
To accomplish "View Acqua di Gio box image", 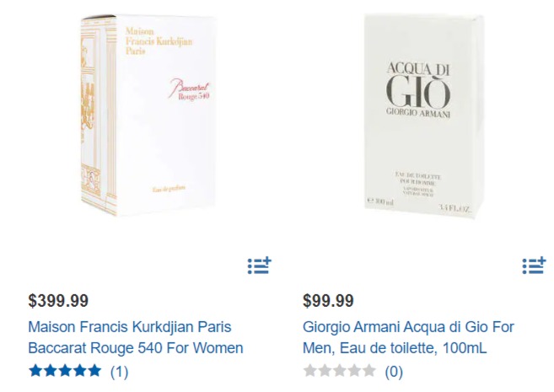I will [x=423, y=115].
